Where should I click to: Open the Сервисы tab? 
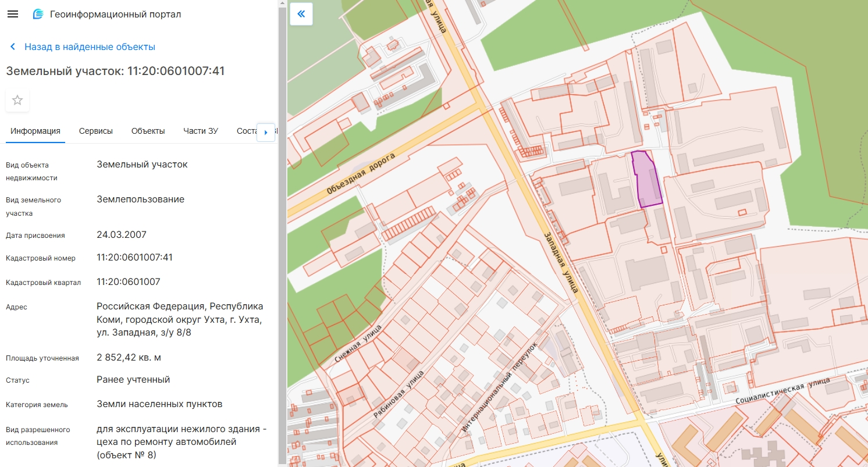tap(96, 131)
